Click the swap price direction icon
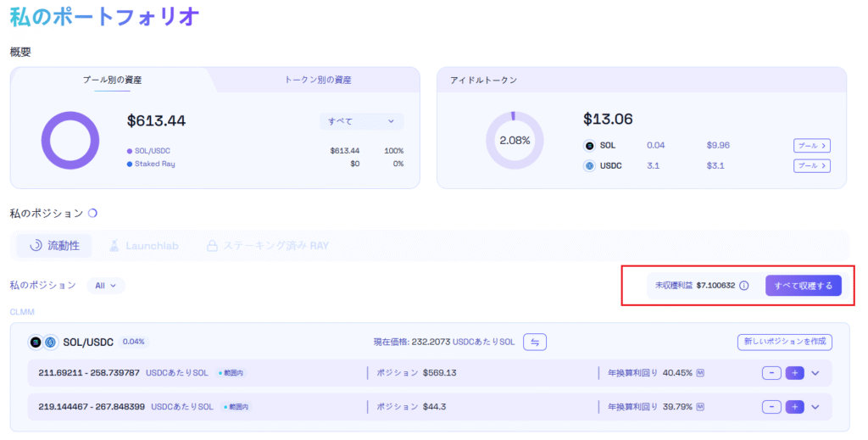The image size is (868, 440). click(535, 342)
